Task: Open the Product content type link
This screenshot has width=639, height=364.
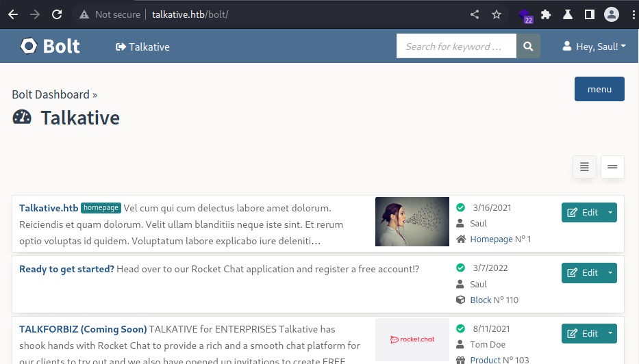Action: (486, 360)
